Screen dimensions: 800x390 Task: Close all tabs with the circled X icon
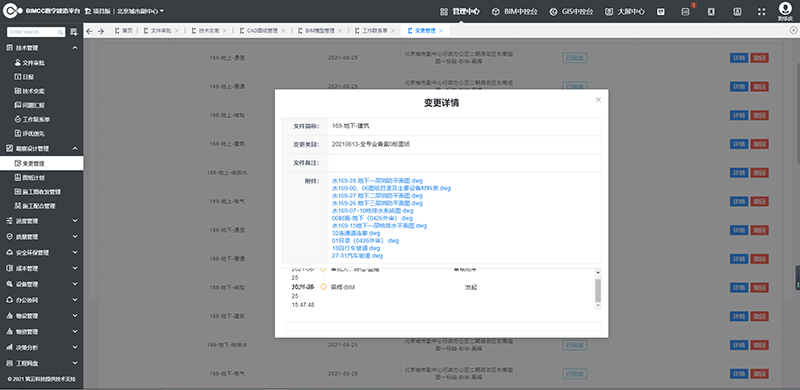[x=793, y=31]
